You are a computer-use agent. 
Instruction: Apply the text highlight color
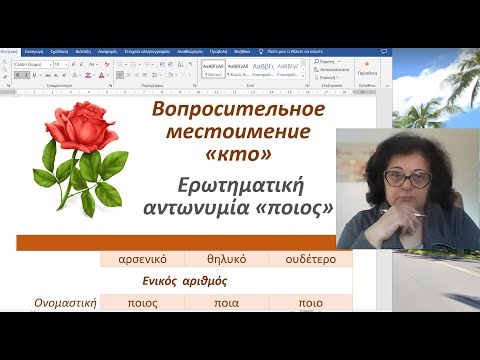pos(88,75)
